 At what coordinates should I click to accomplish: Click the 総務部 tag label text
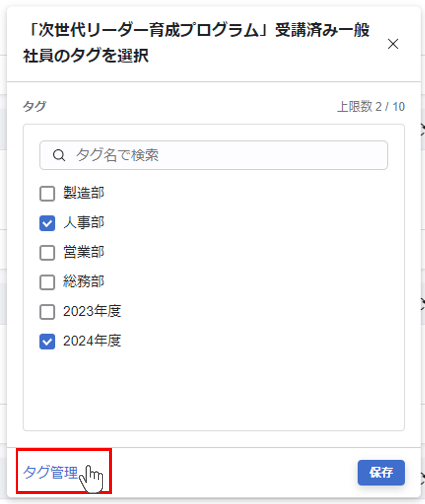click(84, 281)
